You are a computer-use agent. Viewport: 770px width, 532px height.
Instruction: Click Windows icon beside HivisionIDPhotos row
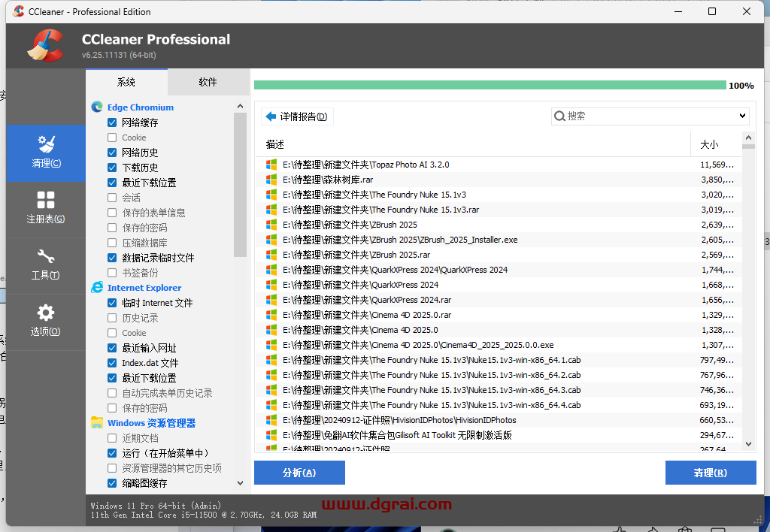(271, 420)
